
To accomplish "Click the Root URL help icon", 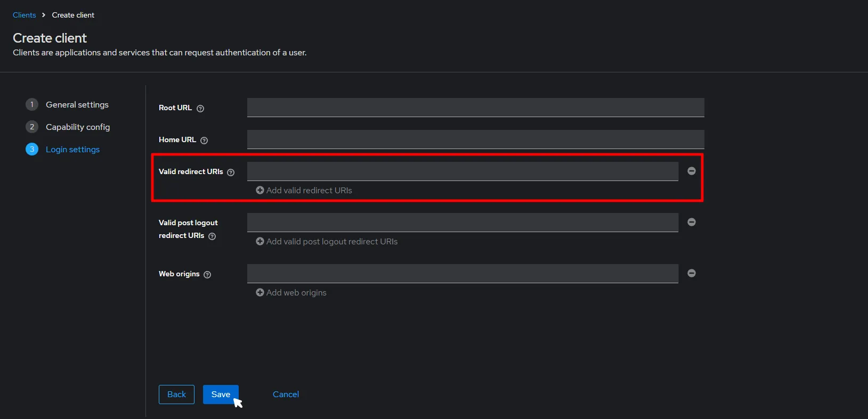I will (x=200, y=109).
